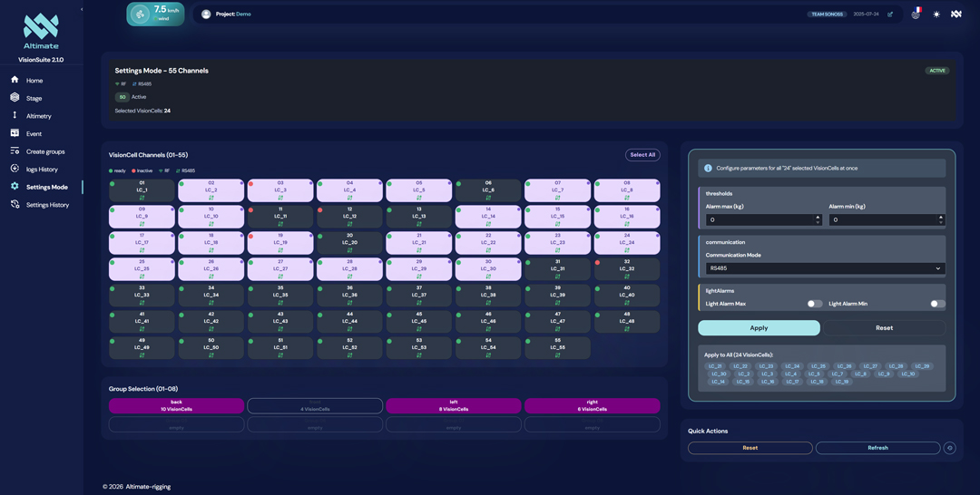This screenshot has width=980, height=495.
Task: Click the Altimetry arrow icon
Action: (15, 116)
